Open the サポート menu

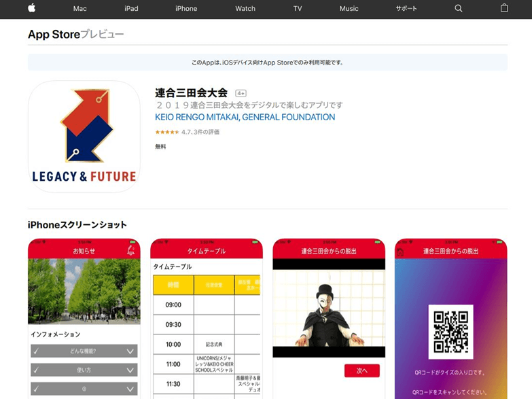(406, 8)
